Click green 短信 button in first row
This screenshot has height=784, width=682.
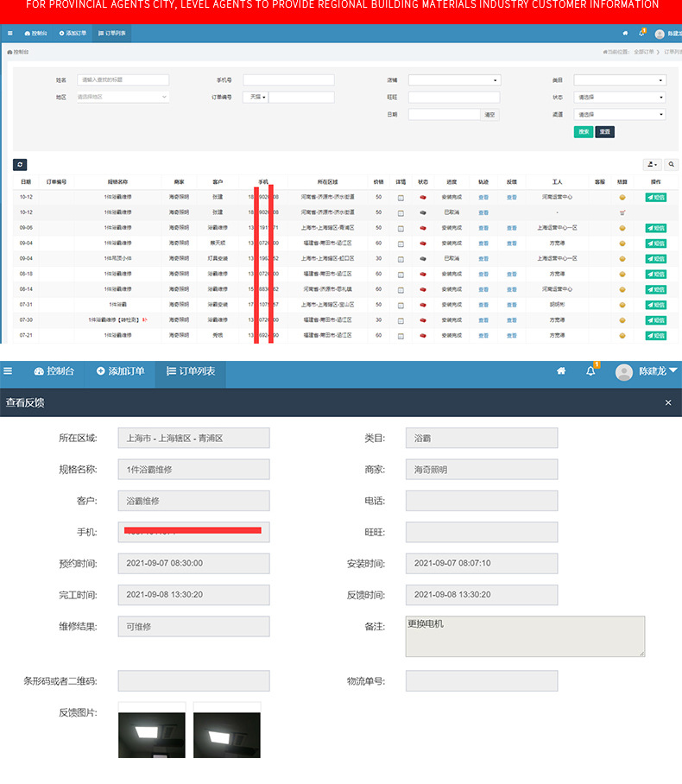click(655, 198)
